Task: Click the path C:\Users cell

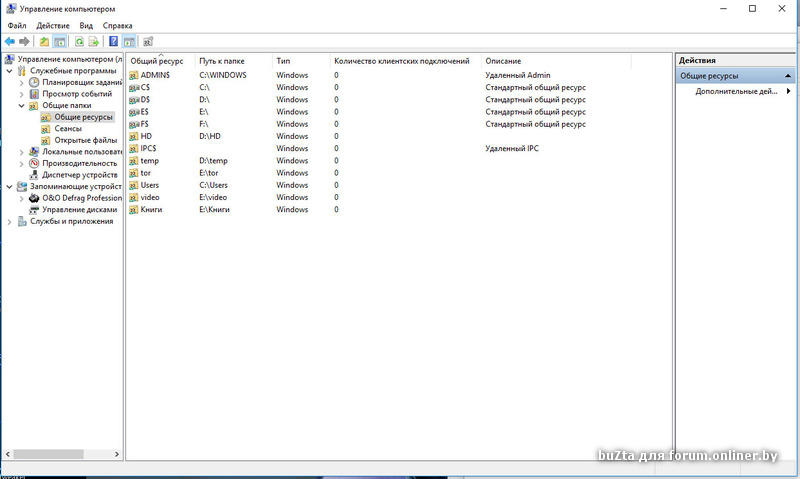Action: pos(213,185)
